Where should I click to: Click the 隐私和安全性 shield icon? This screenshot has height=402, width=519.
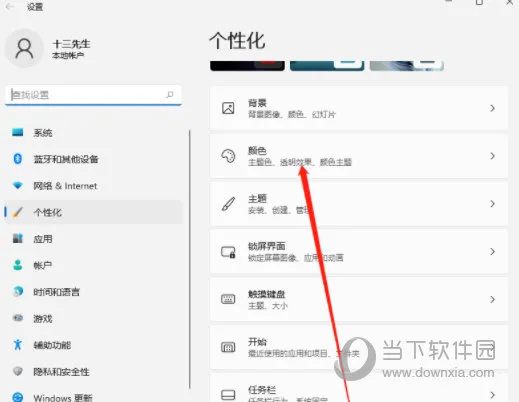[18, 371]
